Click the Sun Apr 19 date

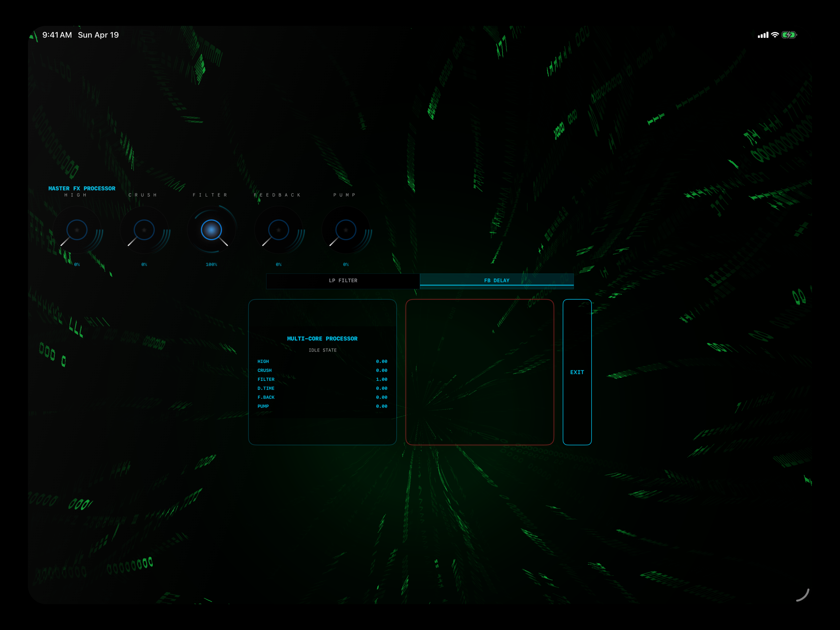pyautogui.click(x=98, y=35)
